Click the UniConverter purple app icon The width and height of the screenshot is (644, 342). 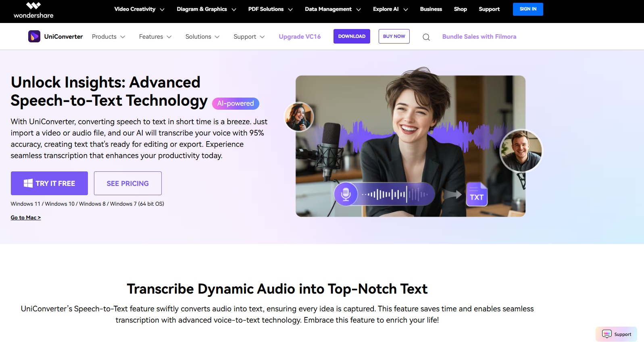[34, 36]
